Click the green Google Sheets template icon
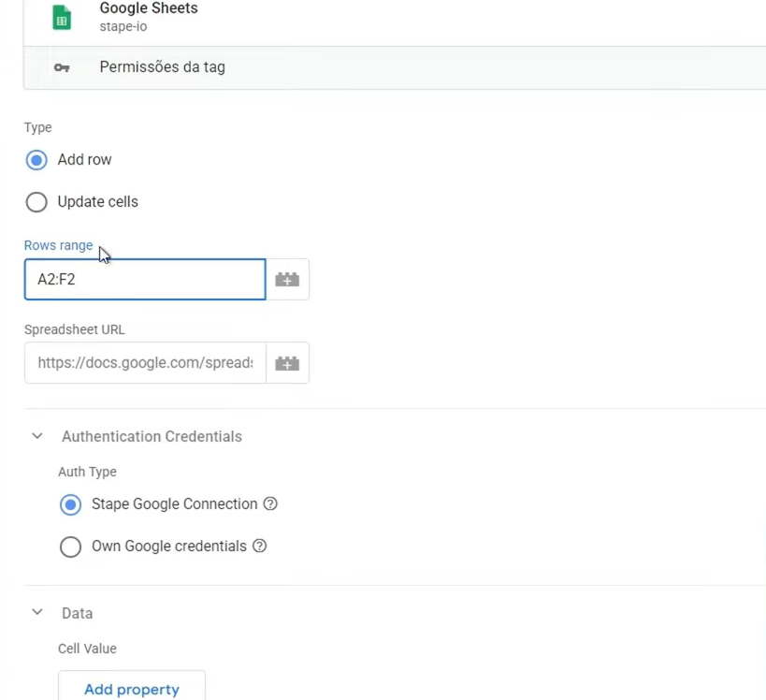 (x=62, y=18)
